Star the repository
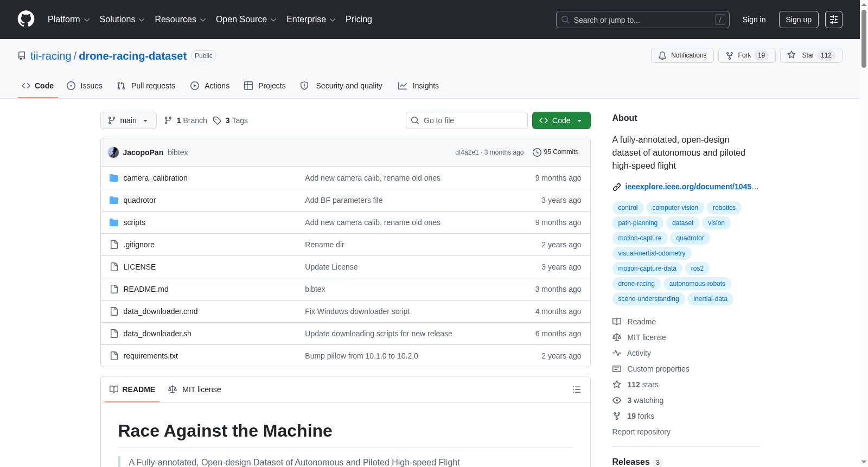 coord(811,55)
